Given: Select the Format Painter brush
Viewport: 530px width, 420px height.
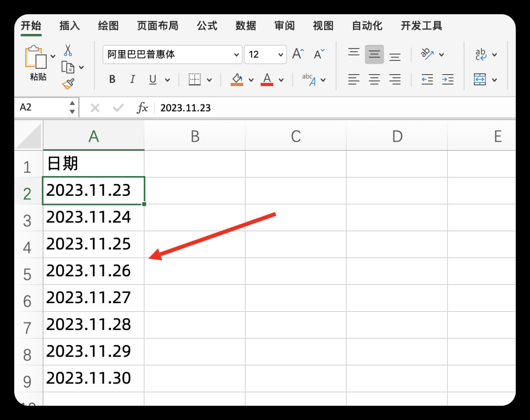Looking at the screenshot, I should [x=68, y=84].
